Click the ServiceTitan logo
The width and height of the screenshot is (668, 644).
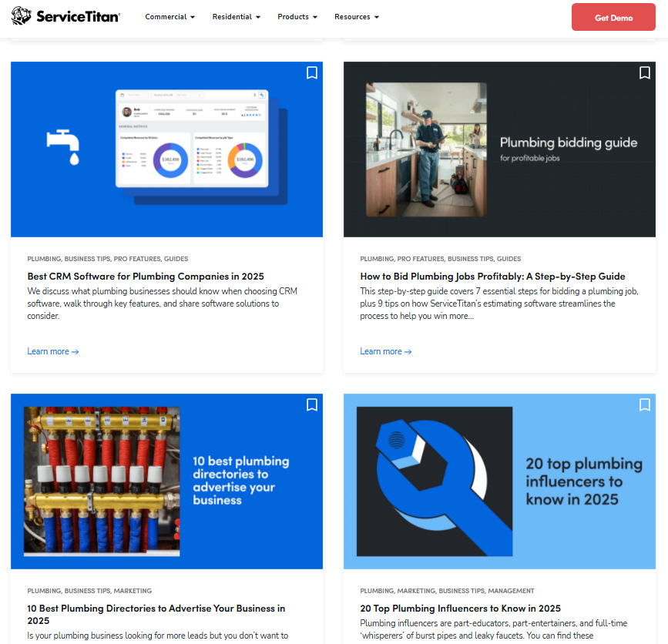click(65, 16)
